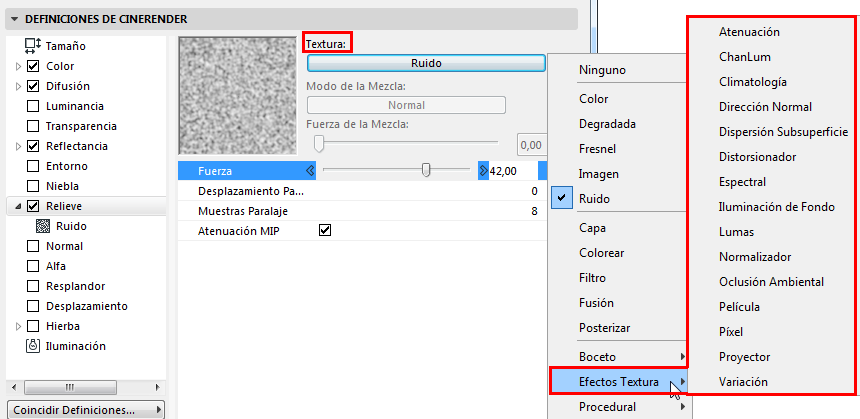This screenshot has width=860, height=419.
Task: Expand the Hierba tree arrow
Action: point(18,326)
